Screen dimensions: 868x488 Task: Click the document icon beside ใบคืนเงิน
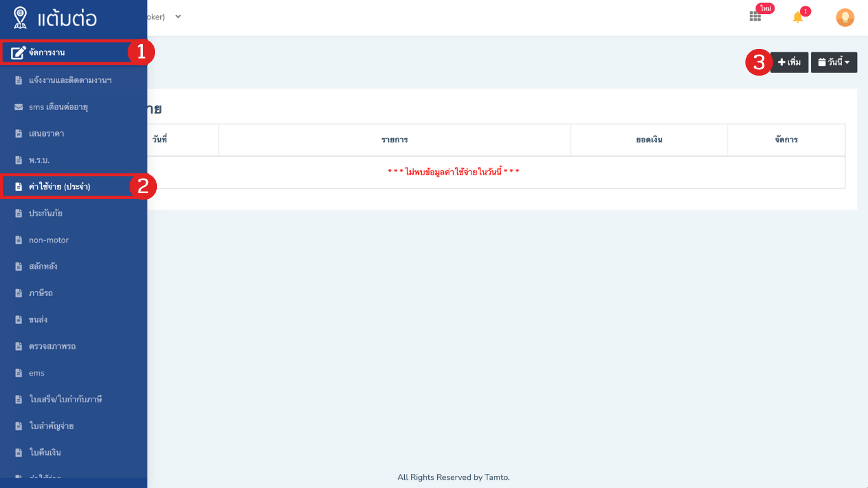[18, 452]
